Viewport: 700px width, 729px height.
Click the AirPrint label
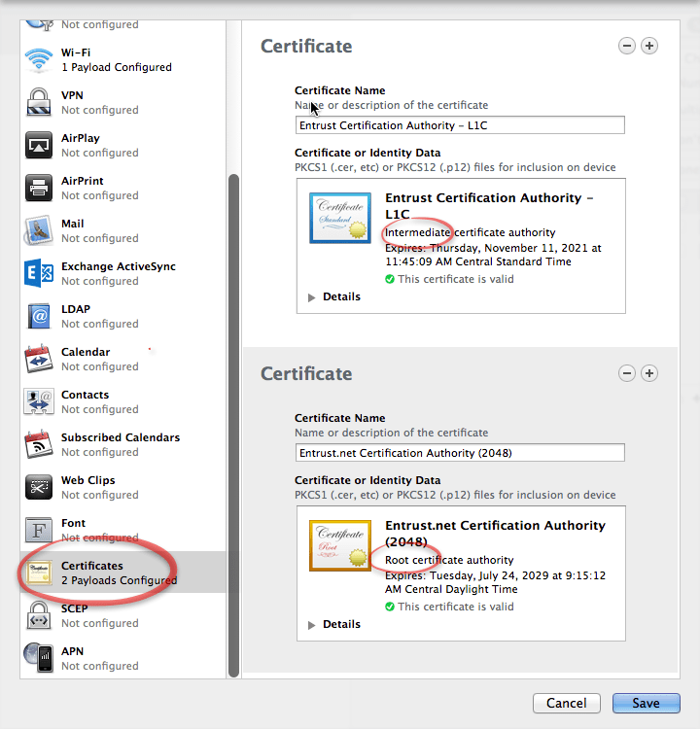click(x=83, y=181)
